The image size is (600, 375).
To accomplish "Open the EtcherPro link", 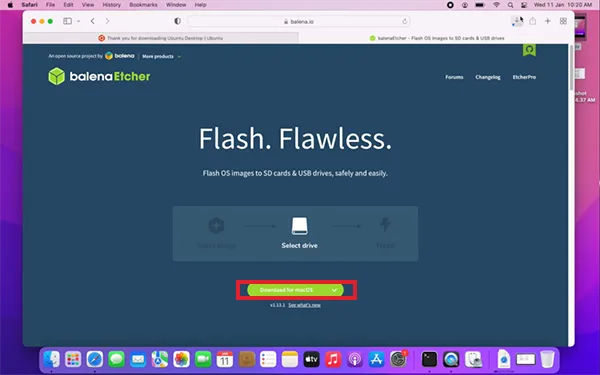I will tap(524, 77).
